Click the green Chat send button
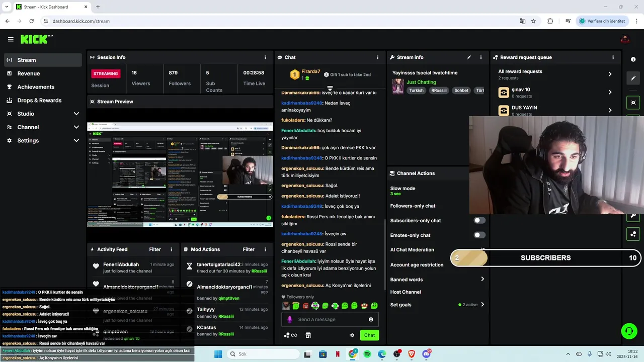Image resolution: width=644 pixels, height=362 pixels. (x=370, y=335)
